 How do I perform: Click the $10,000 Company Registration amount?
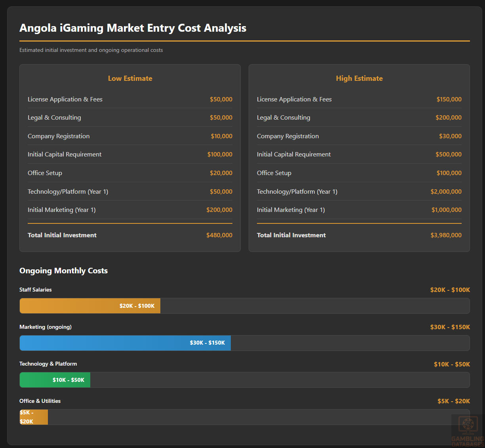(x=221, y=136)
